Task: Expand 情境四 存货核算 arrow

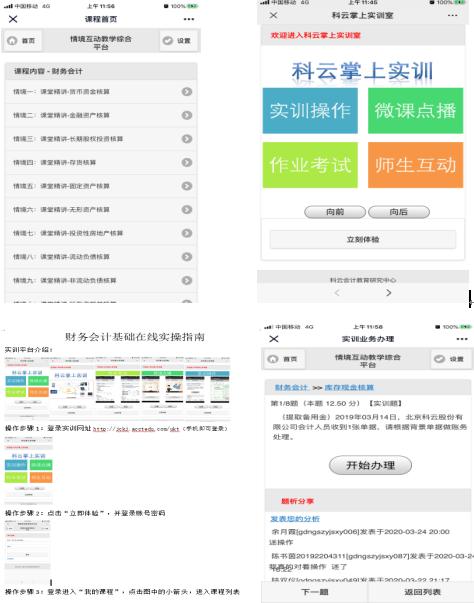Action: click(x=187, y=162)
